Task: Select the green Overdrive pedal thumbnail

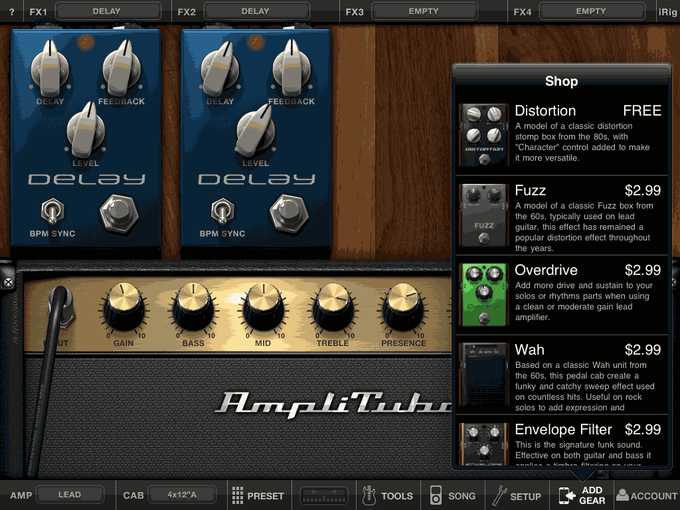Action: (x=484, y=295)
